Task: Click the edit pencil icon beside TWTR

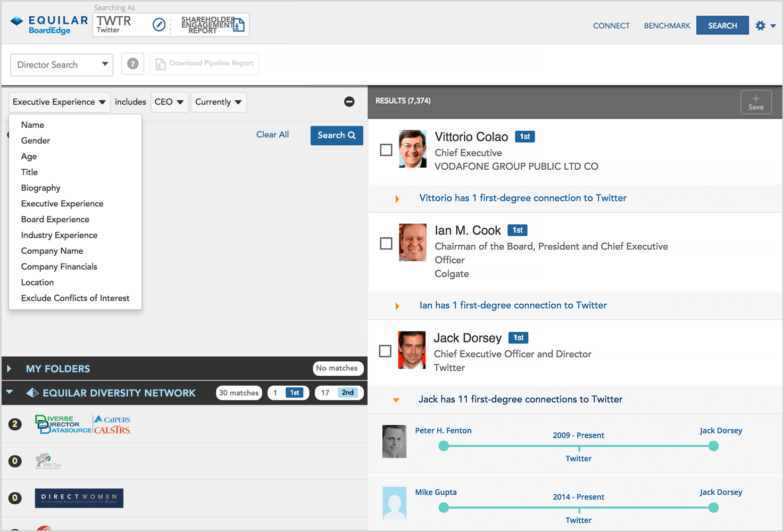Action: pos(159,24)
